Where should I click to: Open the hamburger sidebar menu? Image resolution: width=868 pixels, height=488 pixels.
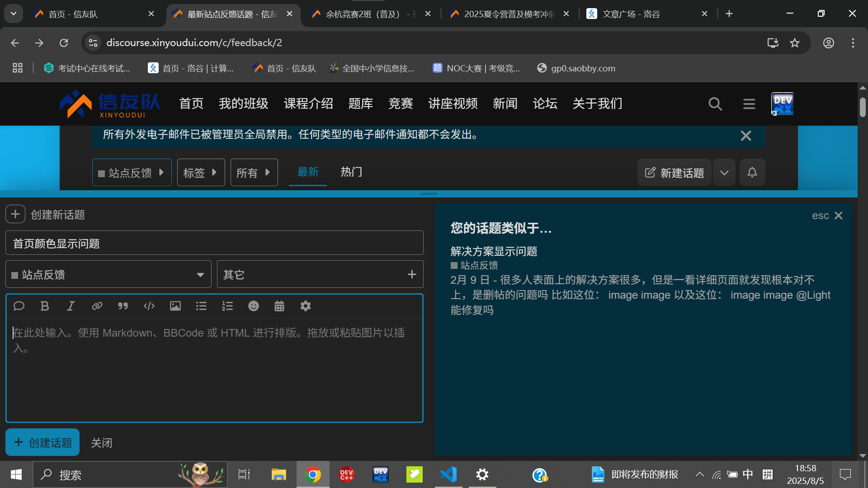point(749,103)
